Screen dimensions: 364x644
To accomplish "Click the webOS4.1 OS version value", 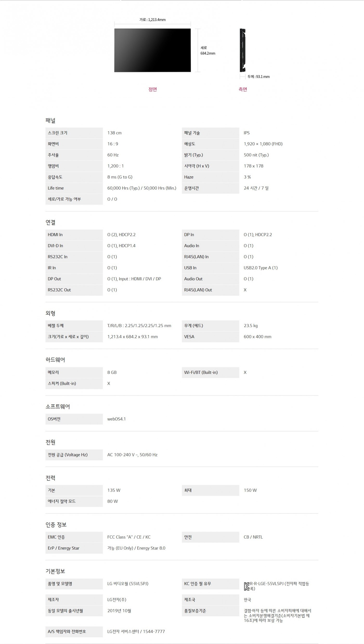I will 116,419.
